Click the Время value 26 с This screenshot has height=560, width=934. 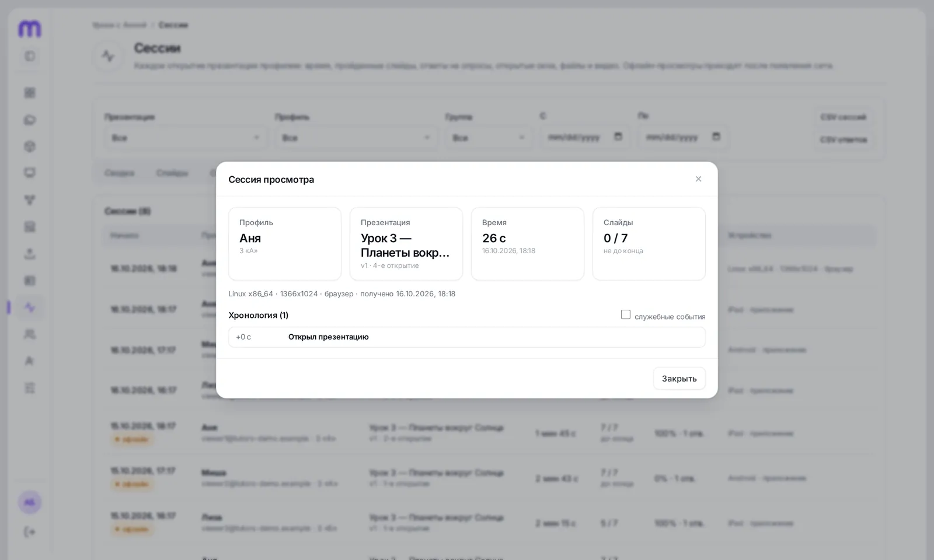click(x=494, y=238)
